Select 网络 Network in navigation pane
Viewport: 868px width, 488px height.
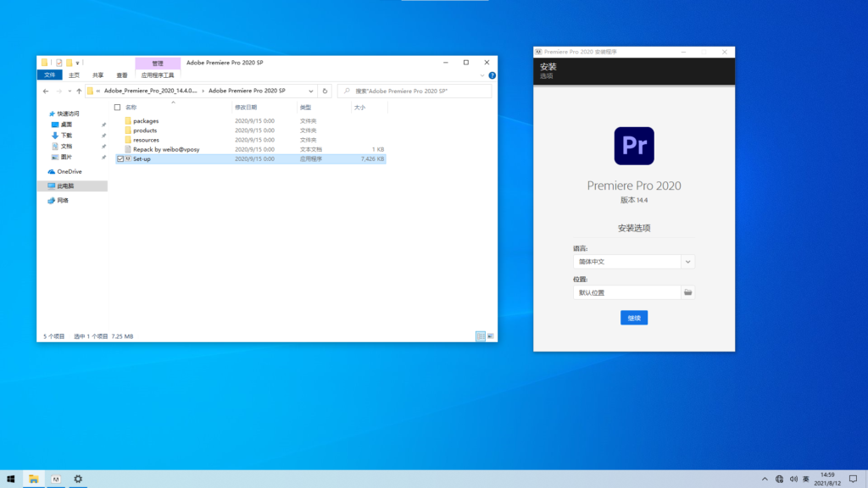pyautogui.click(x=63, y=200)
